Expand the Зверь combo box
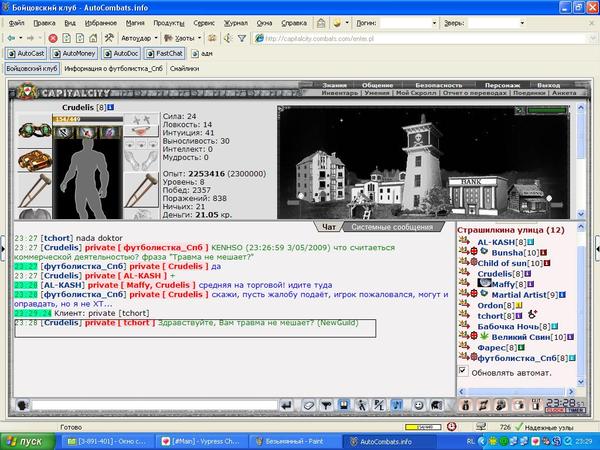The image size is (600, 450). click(x=522, y=23)
